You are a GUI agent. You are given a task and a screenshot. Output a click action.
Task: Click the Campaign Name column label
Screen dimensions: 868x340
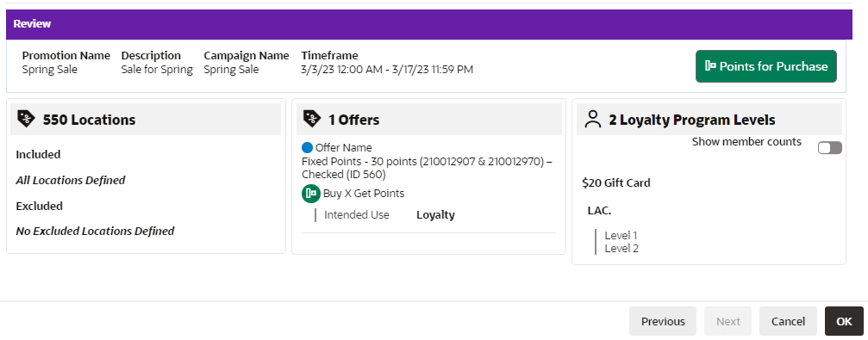(x=247, y=56)
